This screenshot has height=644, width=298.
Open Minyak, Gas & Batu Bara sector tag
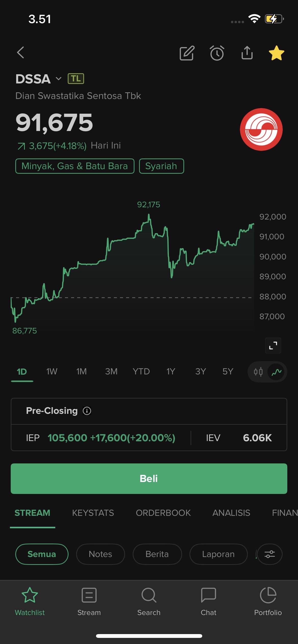click(x=75, y=166)
